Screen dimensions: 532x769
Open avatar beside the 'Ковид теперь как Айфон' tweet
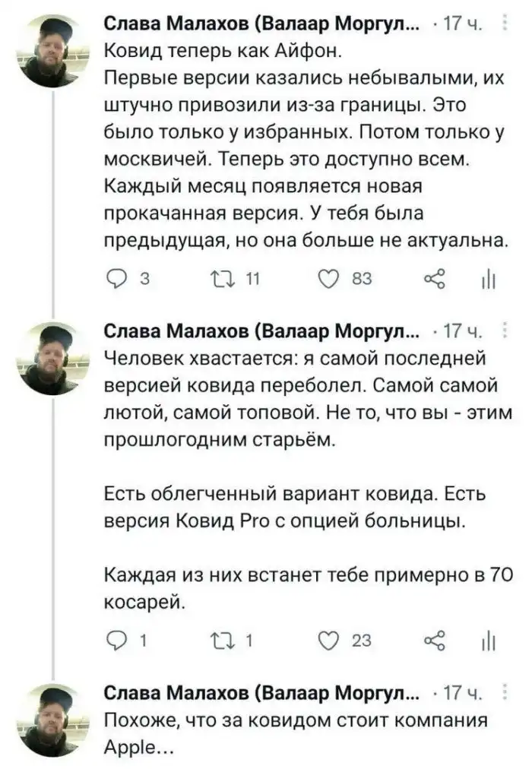(52, 51)
